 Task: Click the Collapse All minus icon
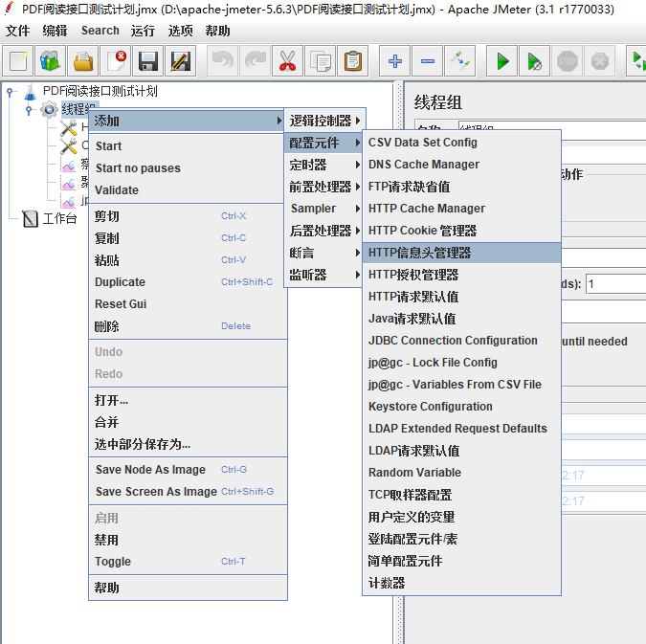tap(427, 61)
